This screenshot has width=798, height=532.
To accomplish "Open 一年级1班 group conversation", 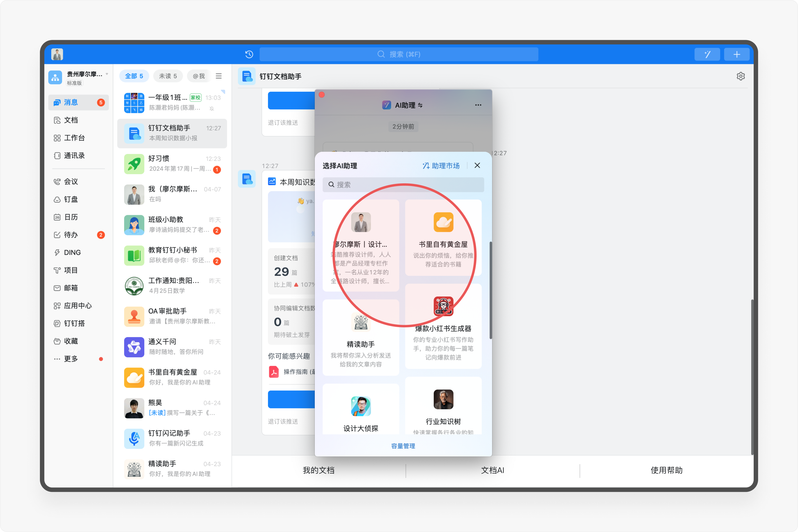I will [172, 102].
